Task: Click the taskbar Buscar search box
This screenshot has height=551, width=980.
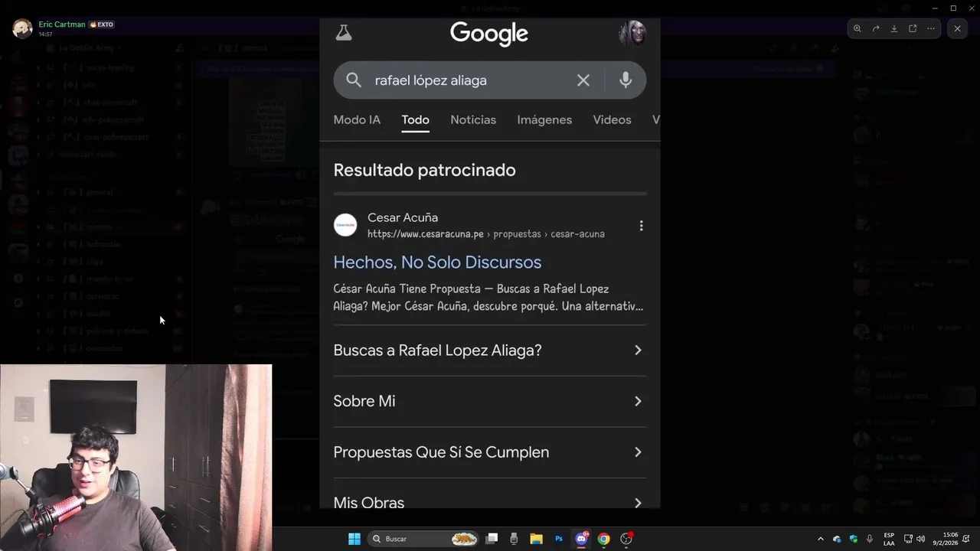Action: 423,539
